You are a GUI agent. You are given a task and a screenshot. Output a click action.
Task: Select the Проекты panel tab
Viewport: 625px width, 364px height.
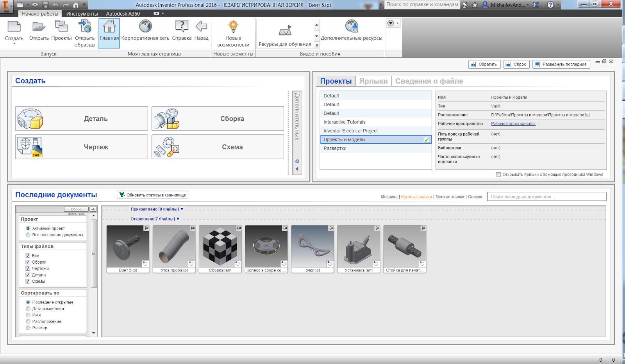pos(336,81)
